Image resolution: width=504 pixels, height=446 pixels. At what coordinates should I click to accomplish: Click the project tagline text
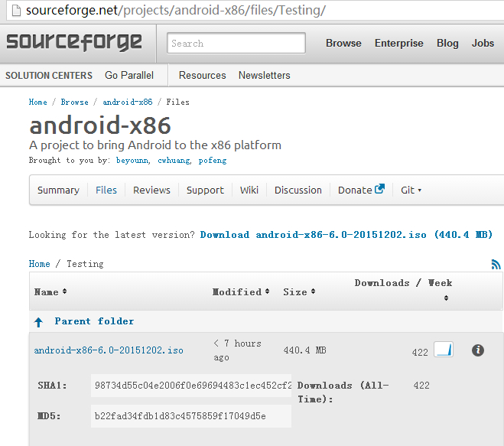click(x=155, y=145)
